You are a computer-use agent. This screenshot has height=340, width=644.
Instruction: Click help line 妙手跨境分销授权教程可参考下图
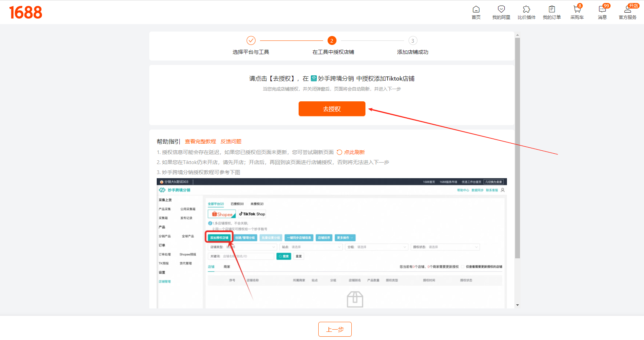[x=198, y=172]
